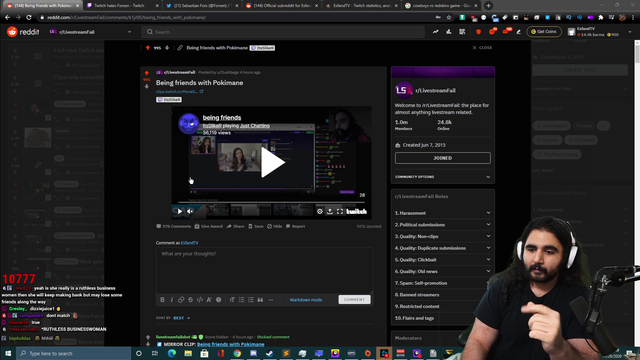Insert bulleted list in comment editor

point(241,300)
